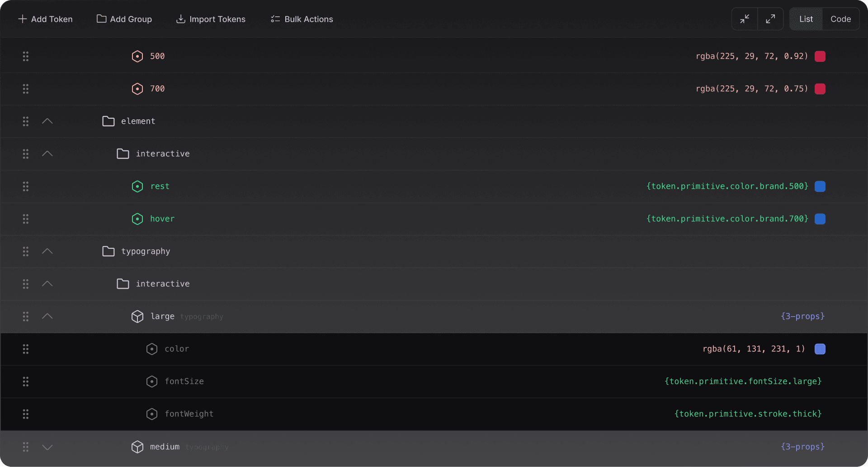The image size is (868, 467).
Task: Click the drag handle on the medium token row
Action: [26, 447]
